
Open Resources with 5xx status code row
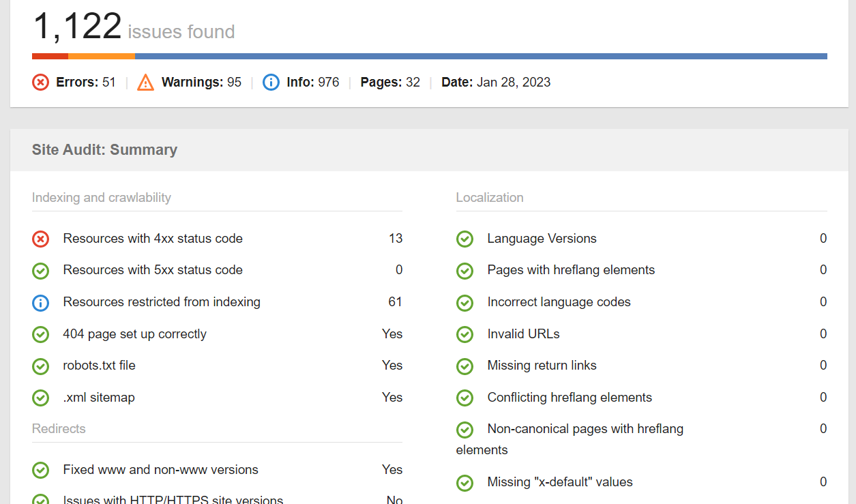coord(217,270)
